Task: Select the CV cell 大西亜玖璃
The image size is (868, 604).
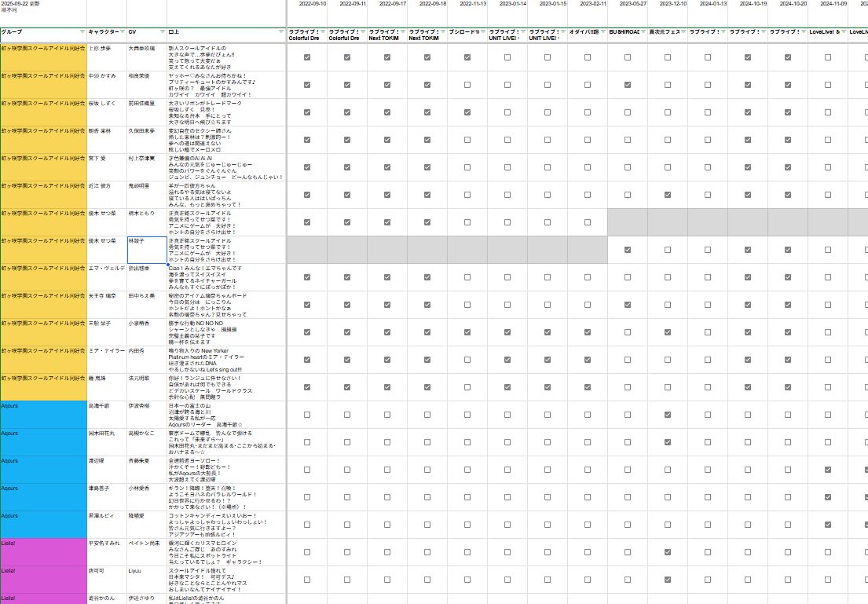Action: point(147,57)
